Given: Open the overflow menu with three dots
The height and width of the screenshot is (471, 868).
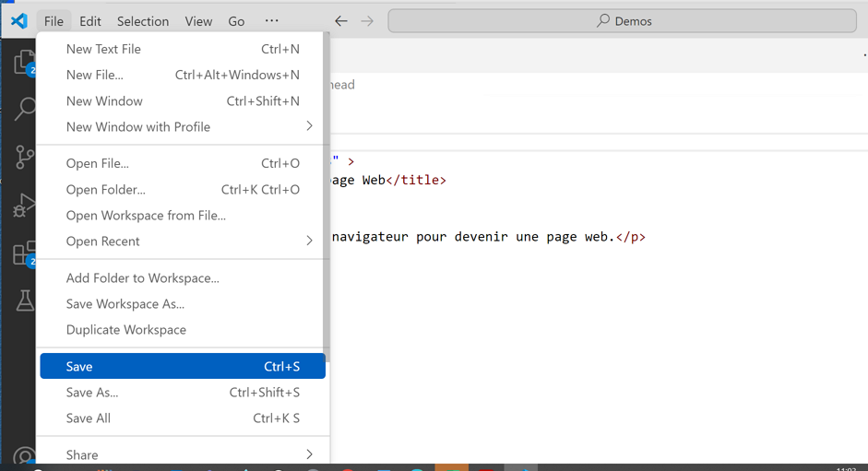Looking at the screenshot, I should (271, 20).
